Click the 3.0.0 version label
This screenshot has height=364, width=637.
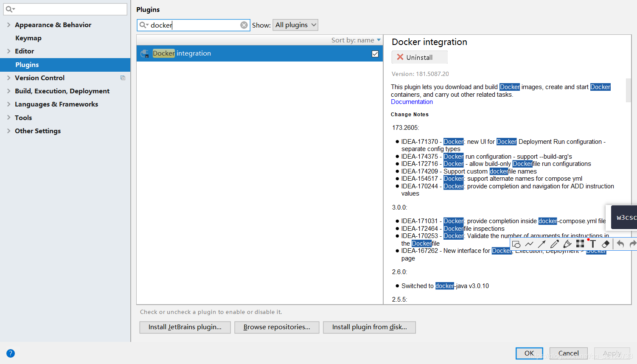click(400, 207)
